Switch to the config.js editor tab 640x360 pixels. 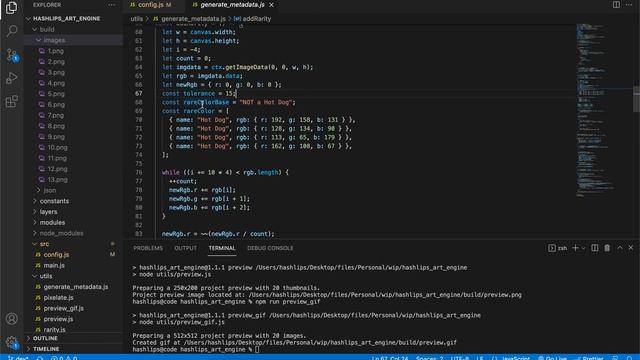[155, 5]
